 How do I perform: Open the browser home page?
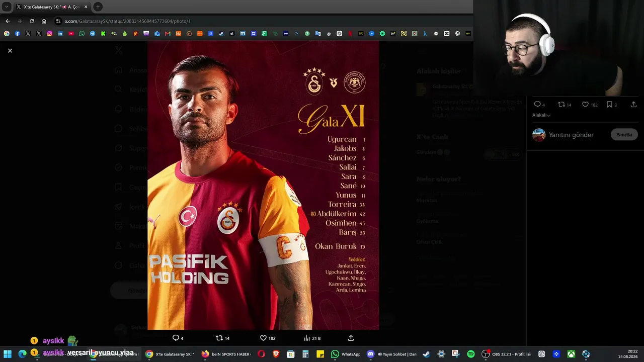pyautogui.click(x=44, y=21)
